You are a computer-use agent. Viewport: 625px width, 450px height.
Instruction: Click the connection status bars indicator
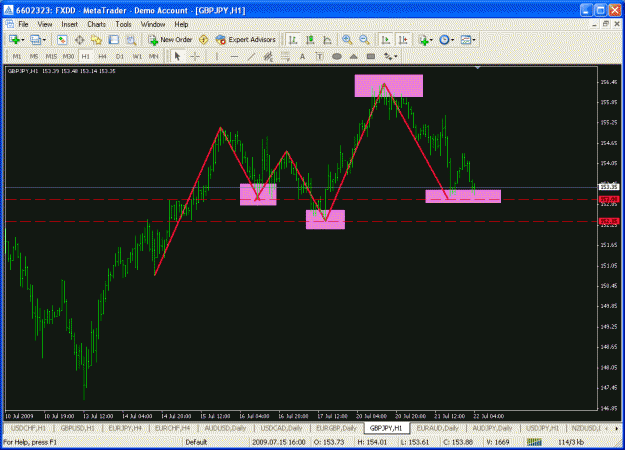[535, 442]
